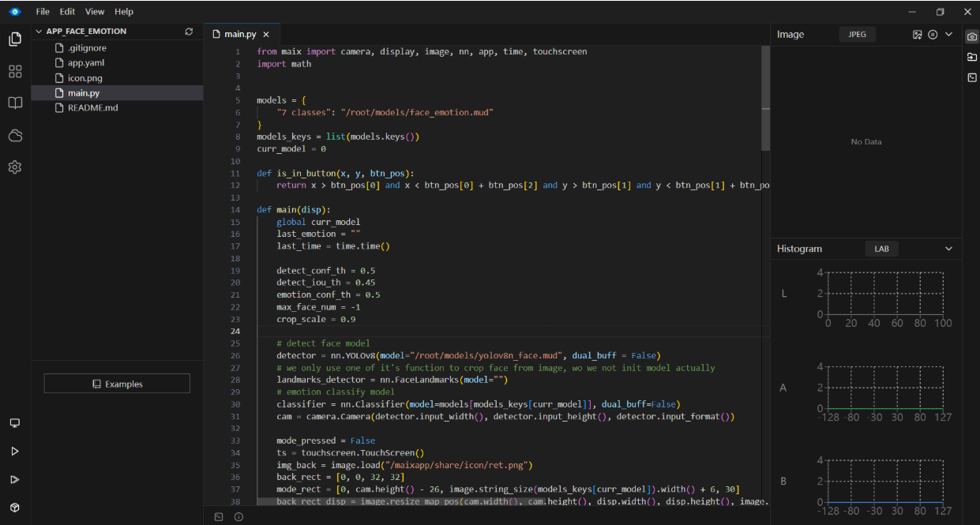Click the camera icon in right sidebar
The width and height of the screenshot is (980, 525).
[972, 36]
